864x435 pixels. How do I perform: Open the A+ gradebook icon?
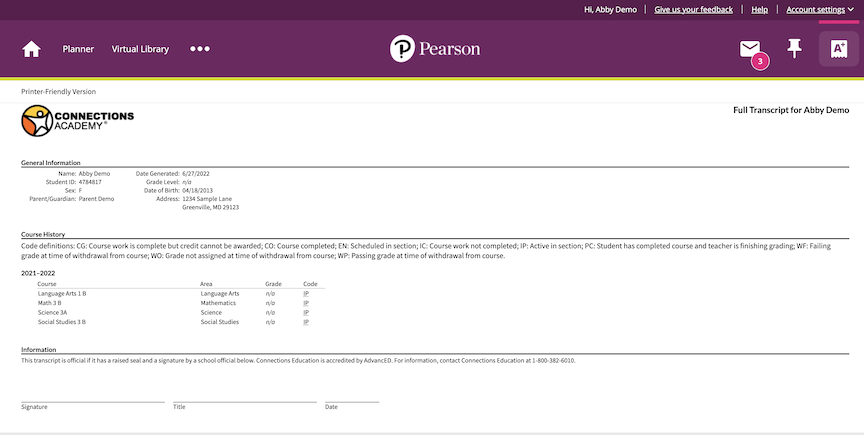pyautogui.click(x=838, y=48)
